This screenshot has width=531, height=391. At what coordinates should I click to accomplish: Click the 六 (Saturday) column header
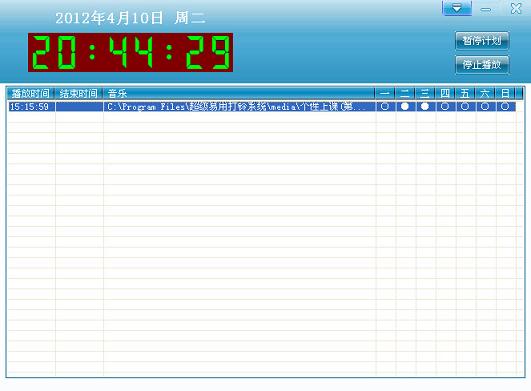(x=485, y=93)
